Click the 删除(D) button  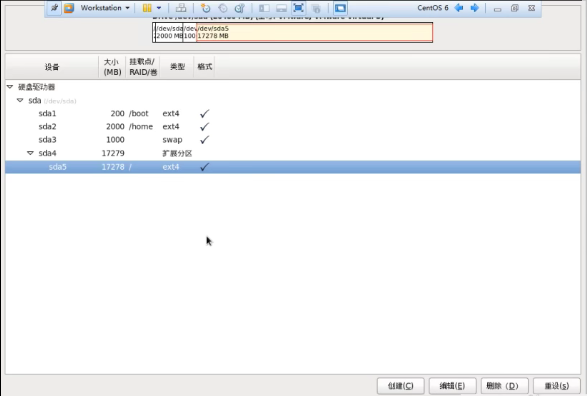[x=504, y=386]
